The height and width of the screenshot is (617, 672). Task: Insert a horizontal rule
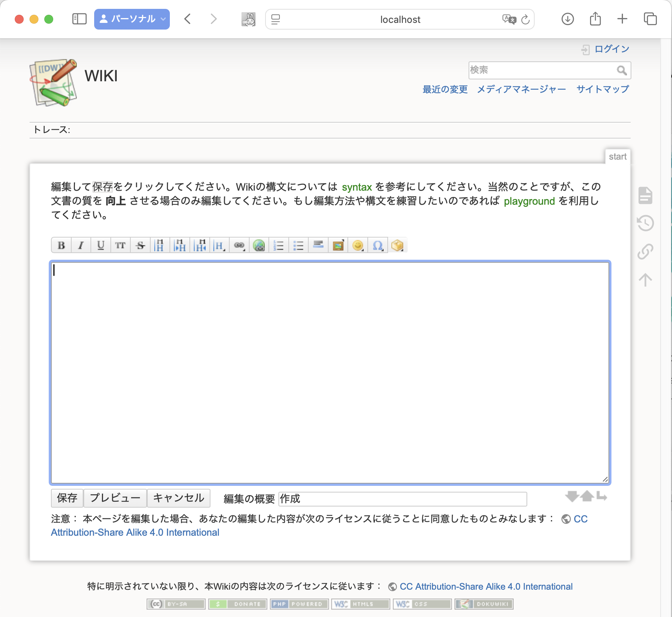point(318,245)
